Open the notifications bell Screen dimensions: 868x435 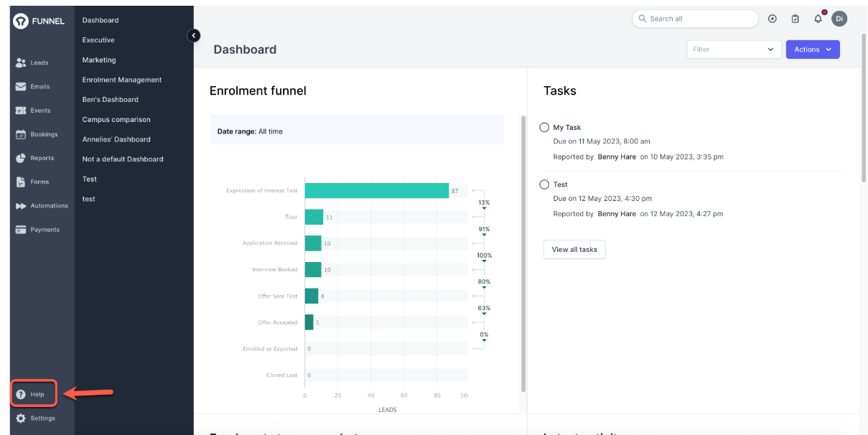pyautogui.click(x=818, y=18)
